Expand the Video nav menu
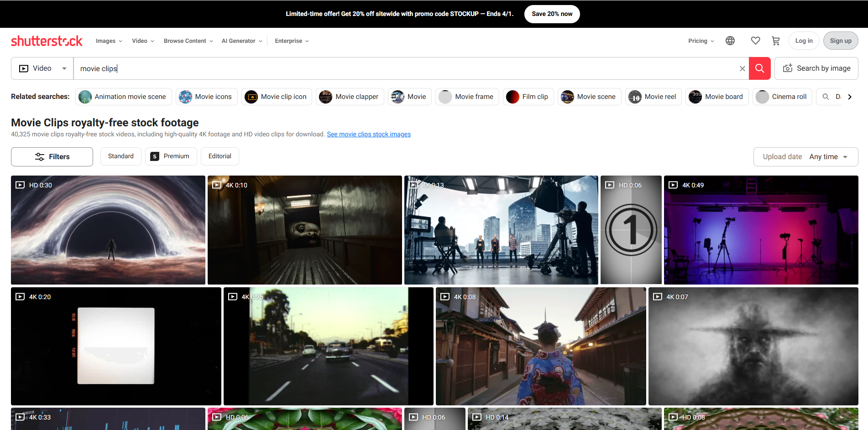 tap(143, 41)
